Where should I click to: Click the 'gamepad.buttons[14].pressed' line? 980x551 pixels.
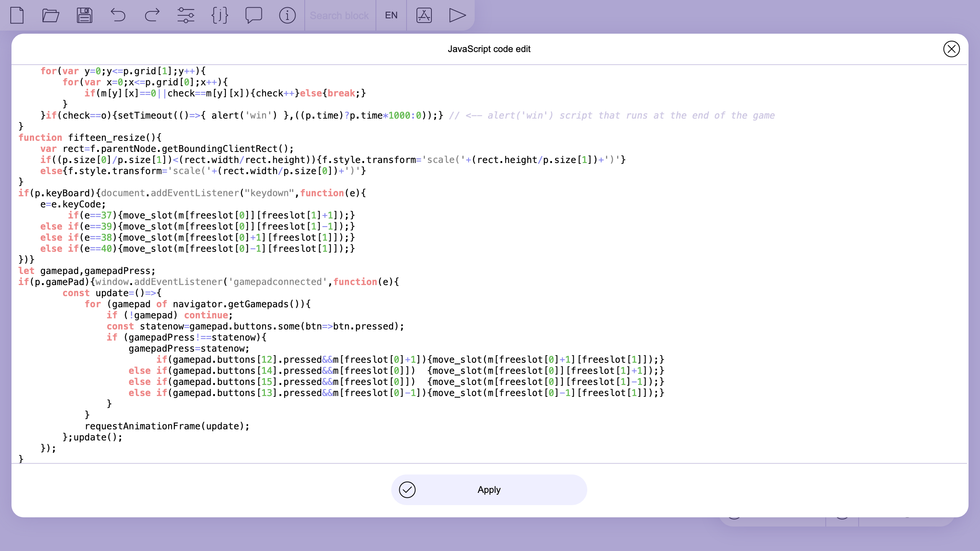point(396,371)
